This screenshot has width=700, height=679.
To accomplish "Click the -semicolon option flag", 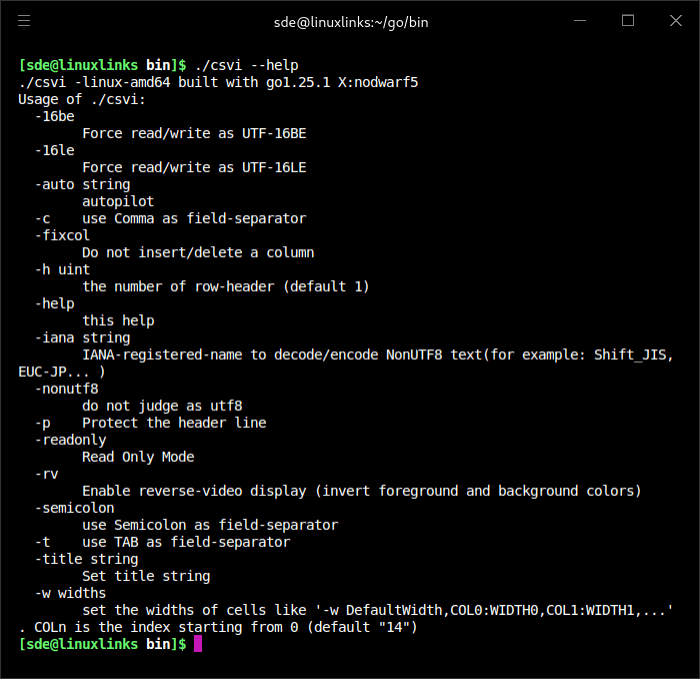I will [74, 507].
